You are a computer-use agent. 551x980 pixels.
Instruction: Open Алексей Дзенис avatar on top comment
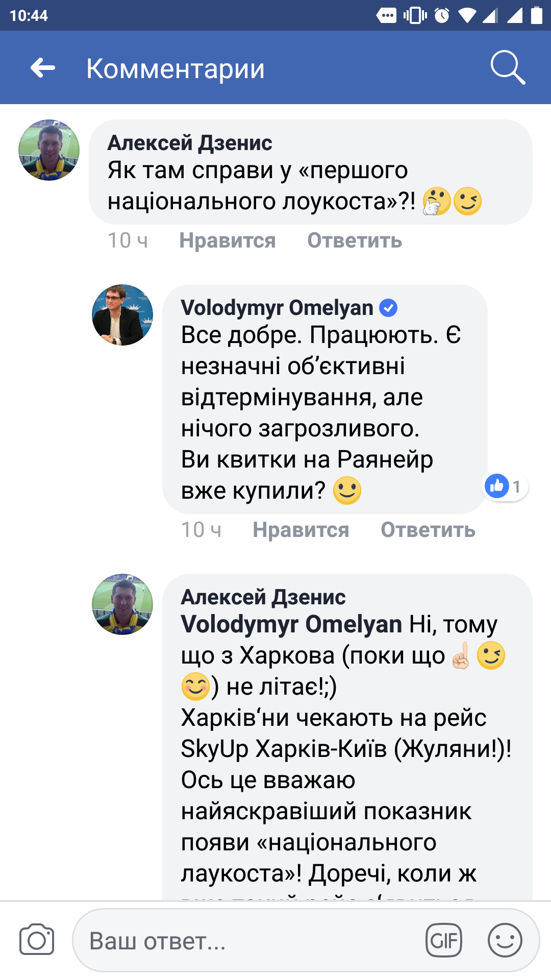(49, 150)
